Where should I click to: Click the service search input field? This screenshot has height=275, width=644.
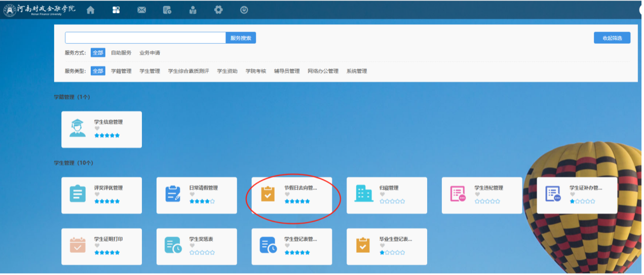(145, 38)
